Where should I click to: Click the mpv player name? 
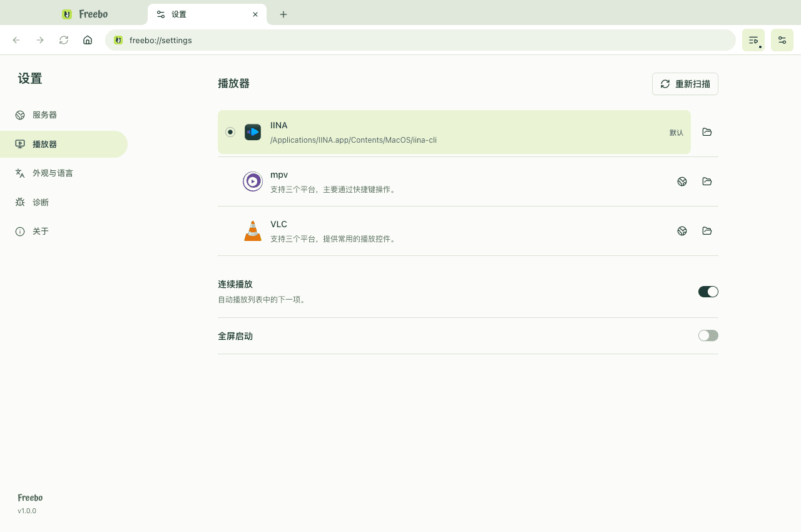pyautogui.click(x=279, y=175)
